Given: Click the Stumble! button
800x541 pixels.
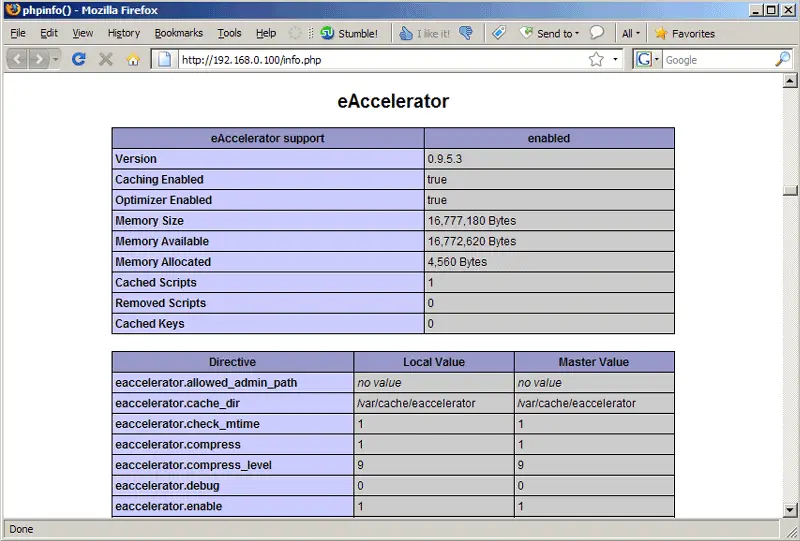Looking at the screenshot, I should pos(349,33).
